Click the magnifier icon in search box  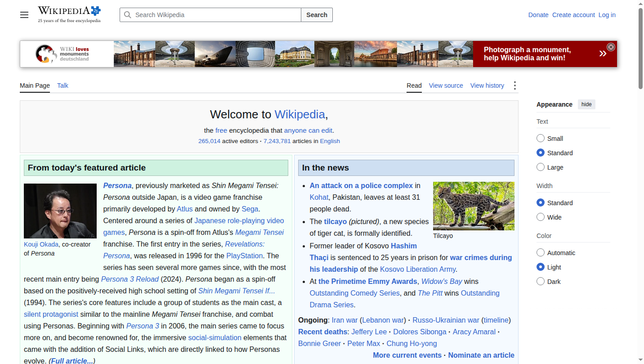coord(128,15)
